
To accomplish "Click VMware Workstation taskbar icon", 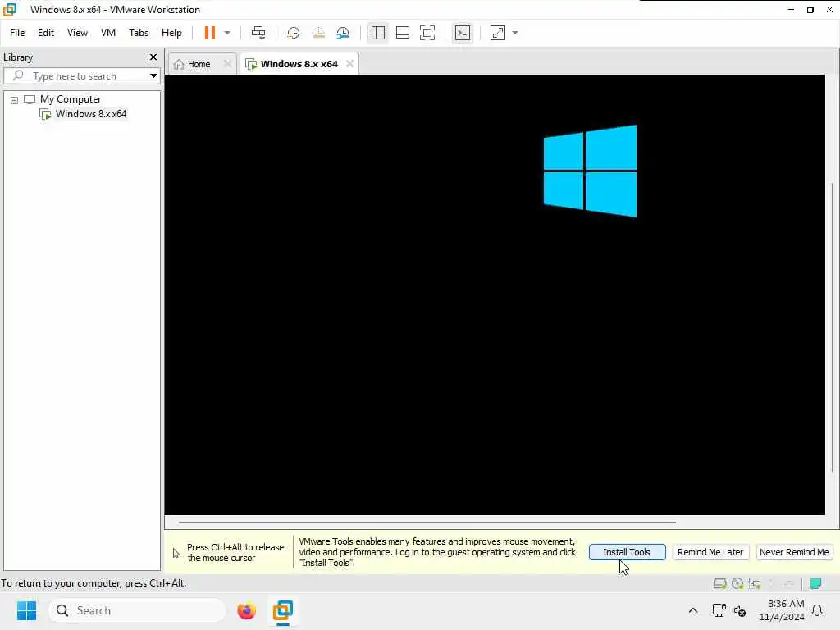I will pos(283,610).
